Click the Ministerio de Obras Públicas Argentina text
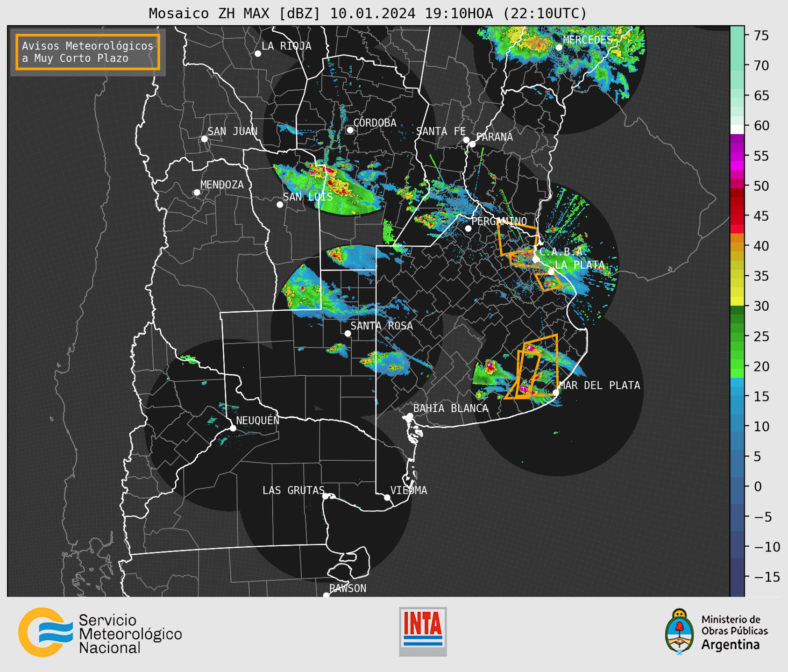The width and height of the screenshot is (788, 672). tap(734, 632)
